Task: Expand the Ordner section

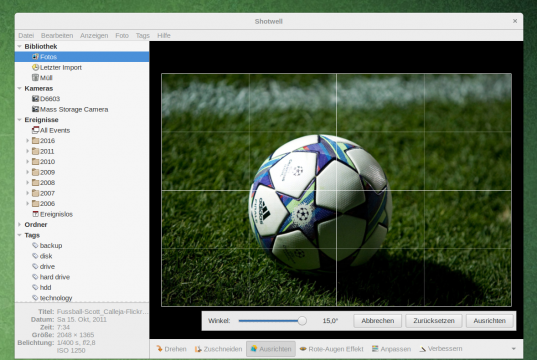Action: pyautogui.click(x=20, y=224)
